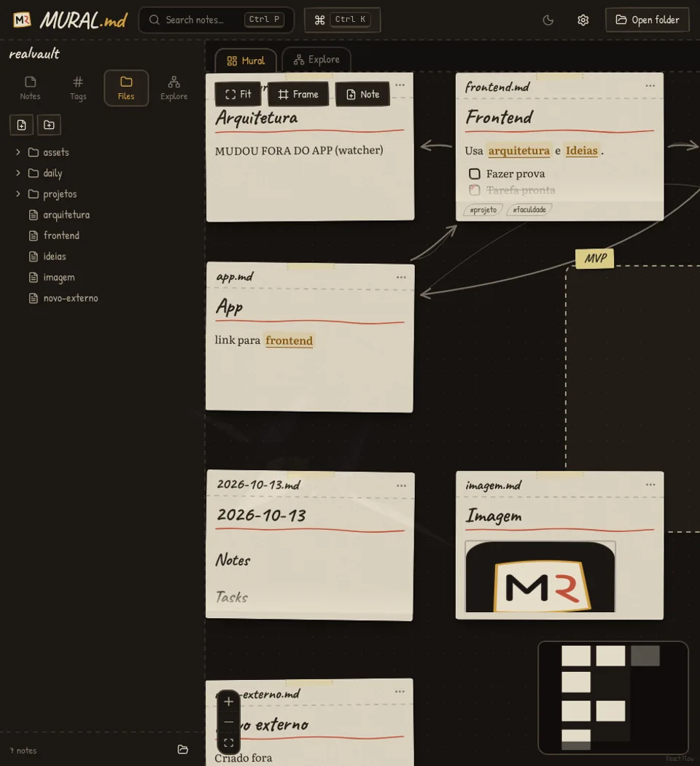Image resolution: width=700 pixels, height=766 pixels.
Task: Click the Imagem card heading
Action: pyautogui.click(x=494, y=516)
